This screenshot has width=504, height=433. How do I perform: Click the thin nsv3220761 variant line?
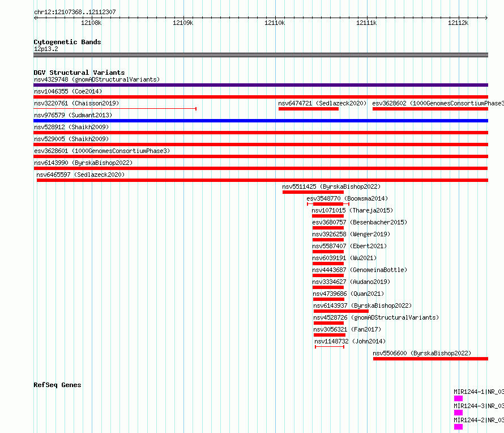point(115,109)
